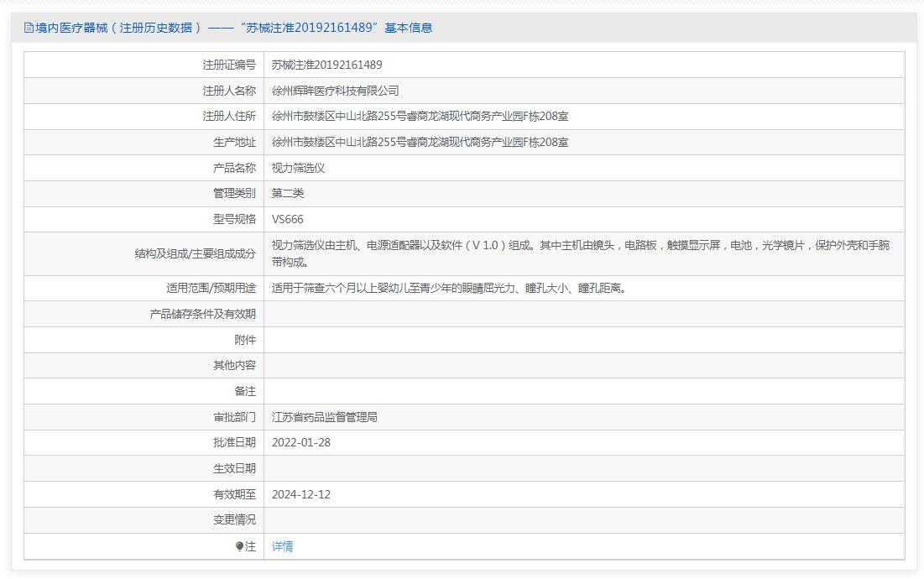924x579 pixels.
Task: Click the 注册证编号 row label
Action: coord(229,65)
